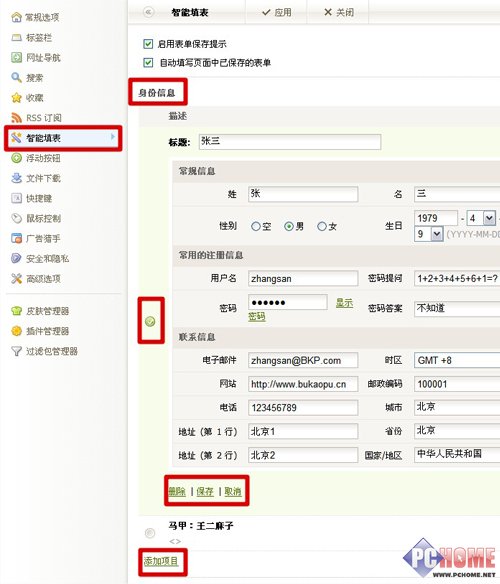Click the 用户名 field zhangsan
Screen dimensions: 500x584
(x=303, y=278)
